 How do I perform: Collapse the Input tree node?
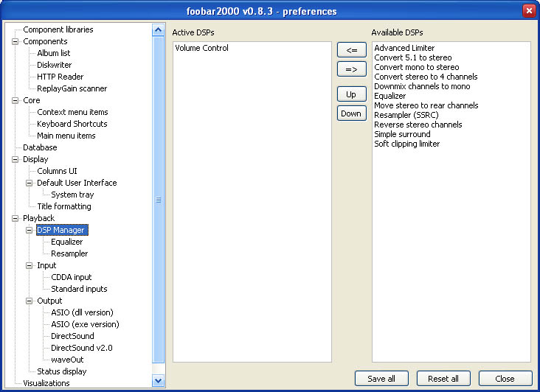pos(30,265)
